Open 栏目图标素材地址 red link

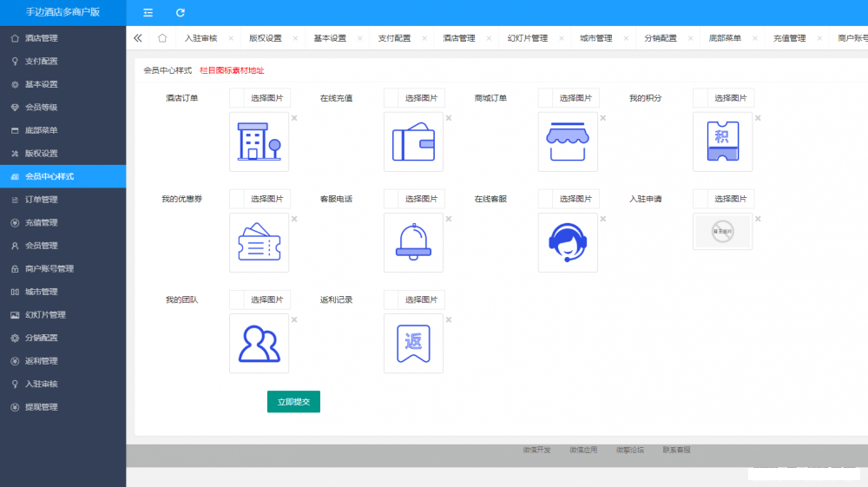pyautogui.click(x=232, y=70)
